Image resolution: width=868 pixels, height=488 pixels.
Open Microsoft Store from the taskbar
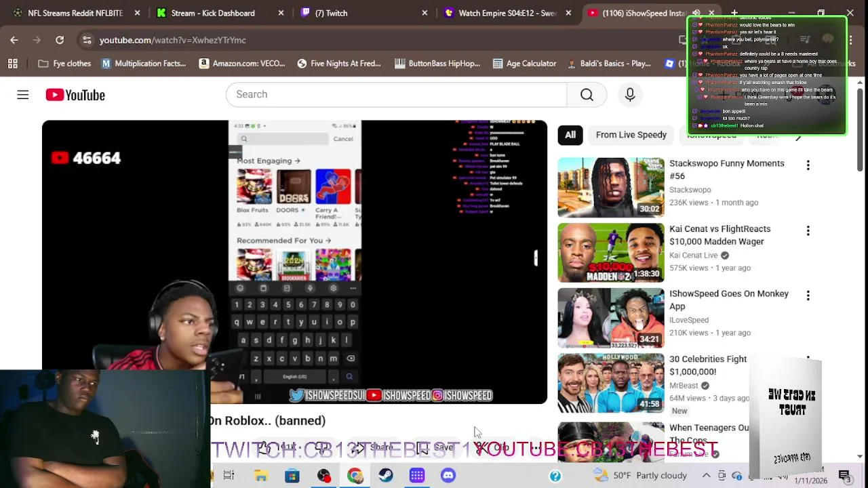[x=292, y=476]
